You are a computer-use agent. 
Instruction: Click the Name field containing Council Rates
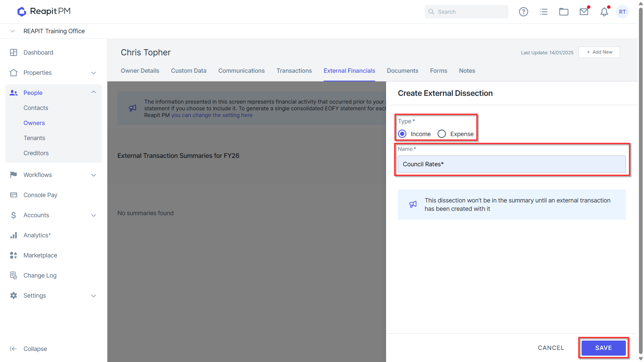pyautogui.click(x=512, y=164)
